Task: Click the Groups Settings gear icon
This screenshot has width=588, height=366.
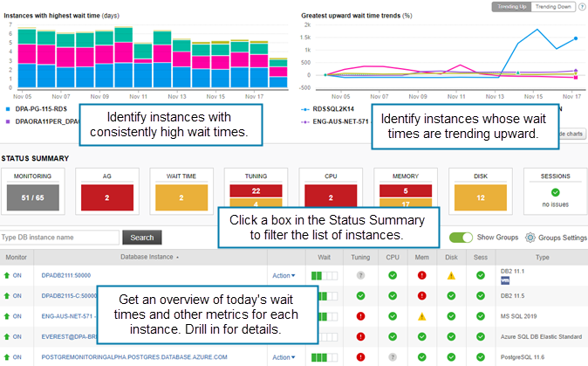Action: pos(530,237)
